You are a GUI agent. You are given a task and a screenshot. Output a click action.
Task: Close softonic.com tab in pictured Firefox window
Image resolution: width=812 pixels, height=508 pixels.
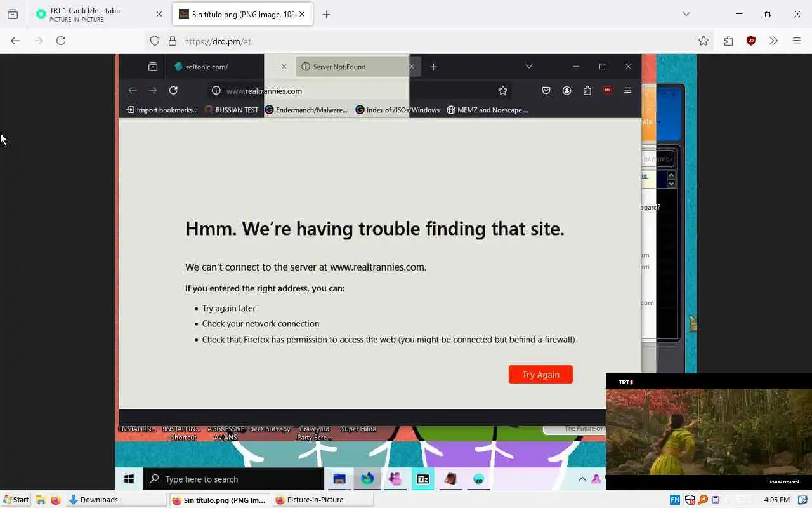pyautogui.click(x=284, y=67)
